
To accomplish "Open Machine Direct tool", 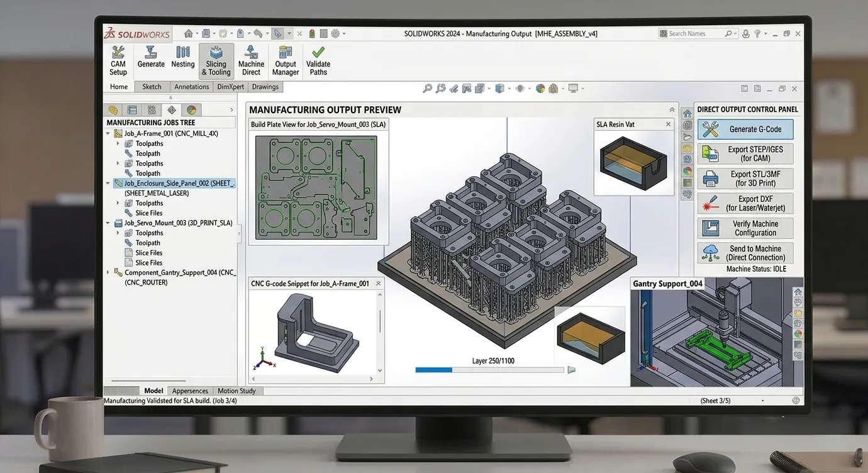I will pyautogui.click(x=251, y=61).
